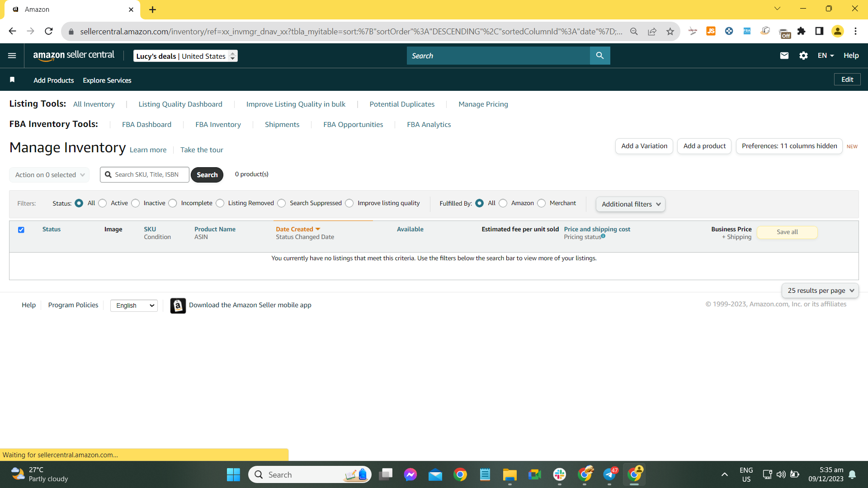868x488 pixels.
Task: Focus the header Search box
Action: (x=498, y=56)
